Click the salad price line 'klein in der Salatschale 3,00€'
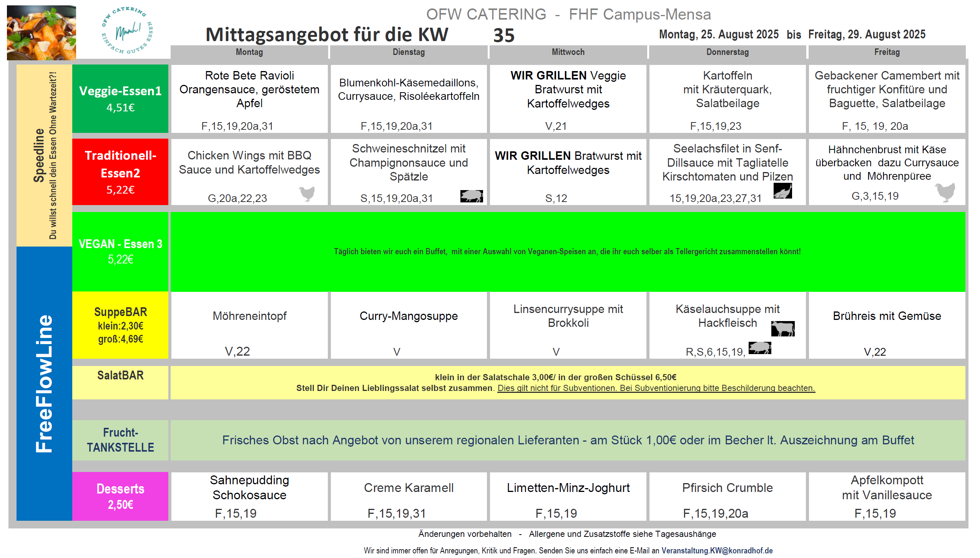Screen dimensions: 980x558 coord(556,377)
